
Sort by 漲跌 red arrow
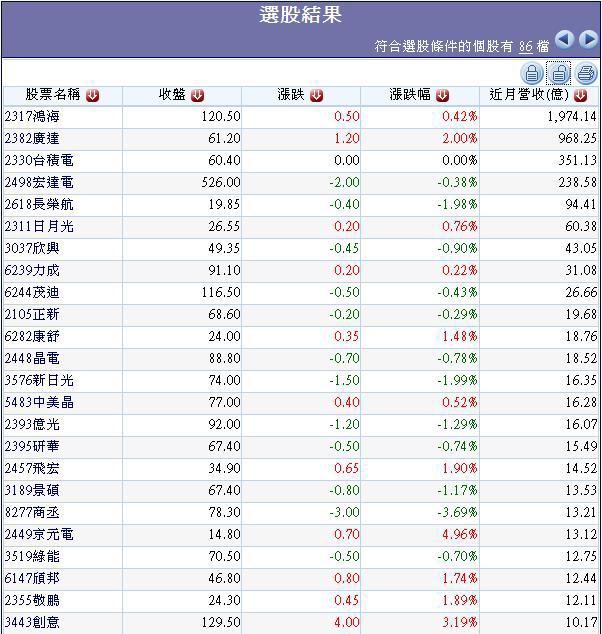pos(317,95)
